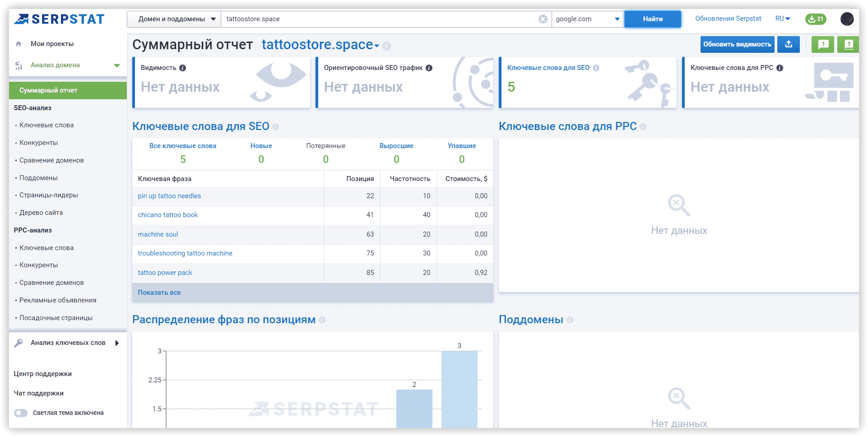Click the green downloads counter badge

pos(816,19)
